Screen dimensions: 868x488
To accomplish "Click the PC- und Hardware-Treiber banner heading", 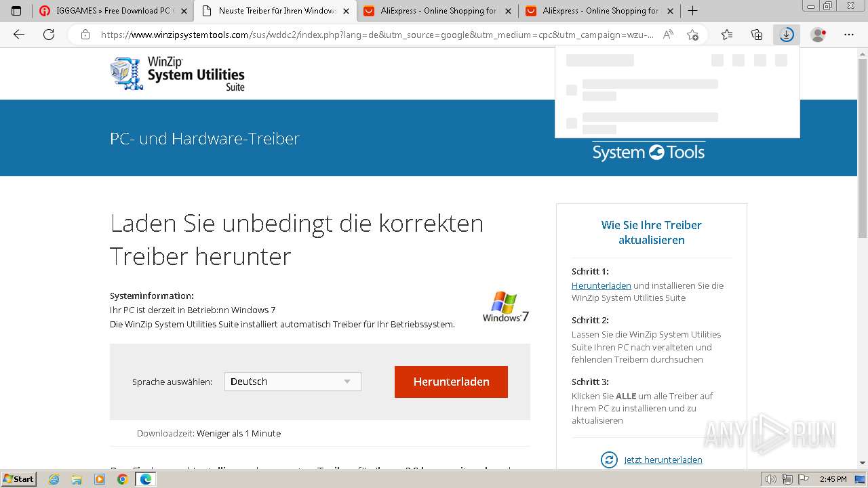I will tap(205, 138).
